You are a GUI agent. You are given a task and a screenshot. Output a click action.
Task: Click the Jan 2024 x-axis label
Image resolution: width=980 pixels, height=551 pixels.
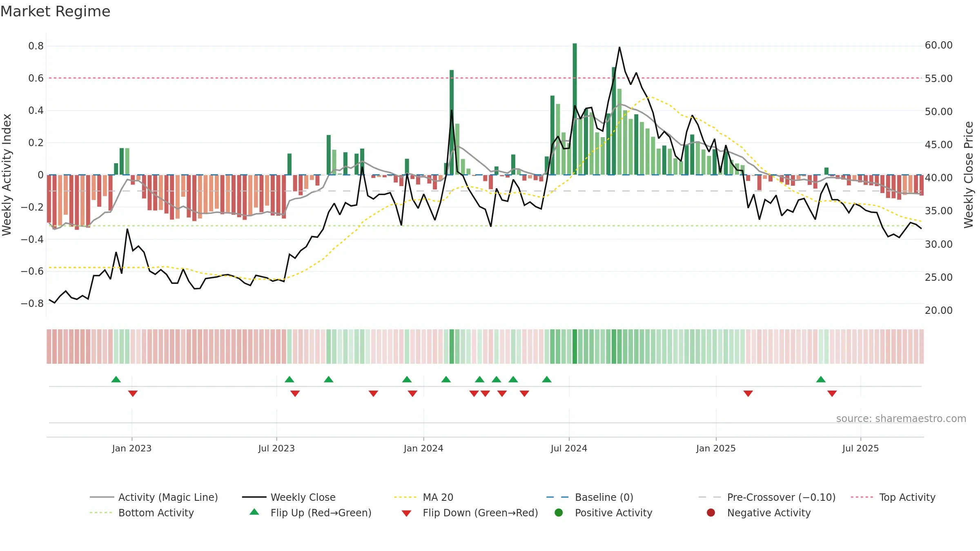pyautogui.click(x=423, y=448)
